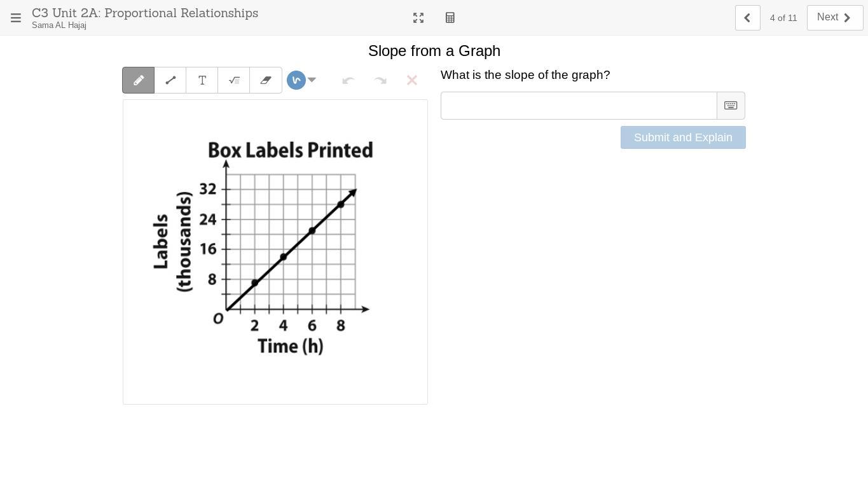Clear drawing with the red X
This screenshot has height=488, width=868.
coord(412,80)
